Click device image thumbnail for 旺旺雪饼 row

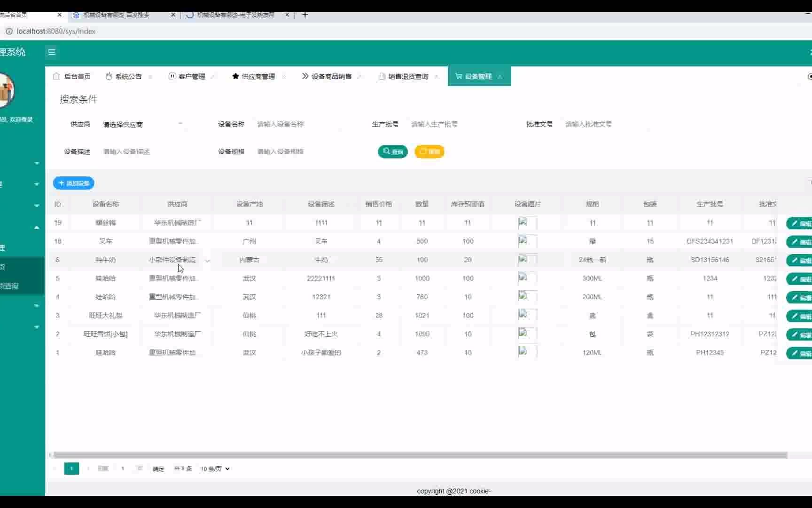tap(527, 334)
